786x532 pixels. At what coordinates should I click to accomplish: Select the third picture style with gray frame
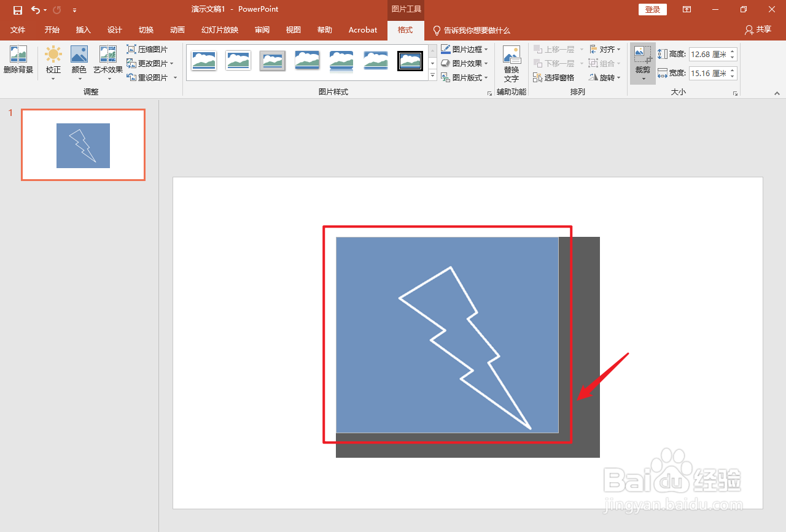point(273,61)
